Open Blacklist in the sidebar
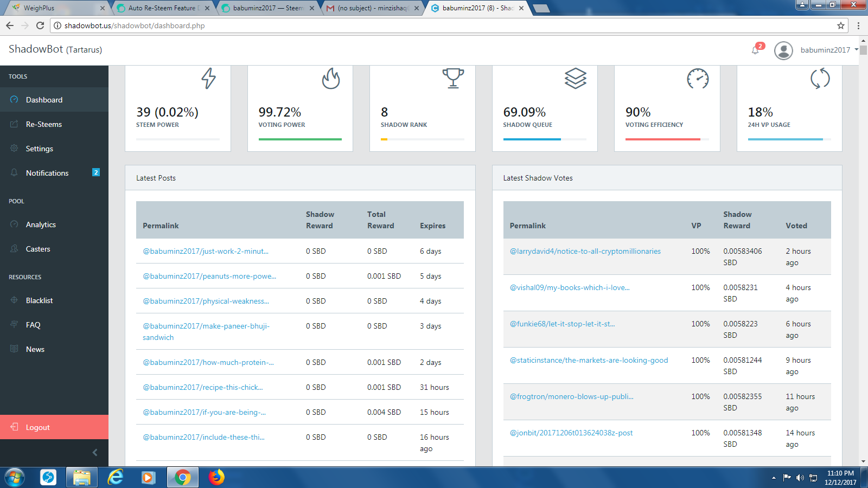Screen dimensions: 868x488 coord(54,300)
